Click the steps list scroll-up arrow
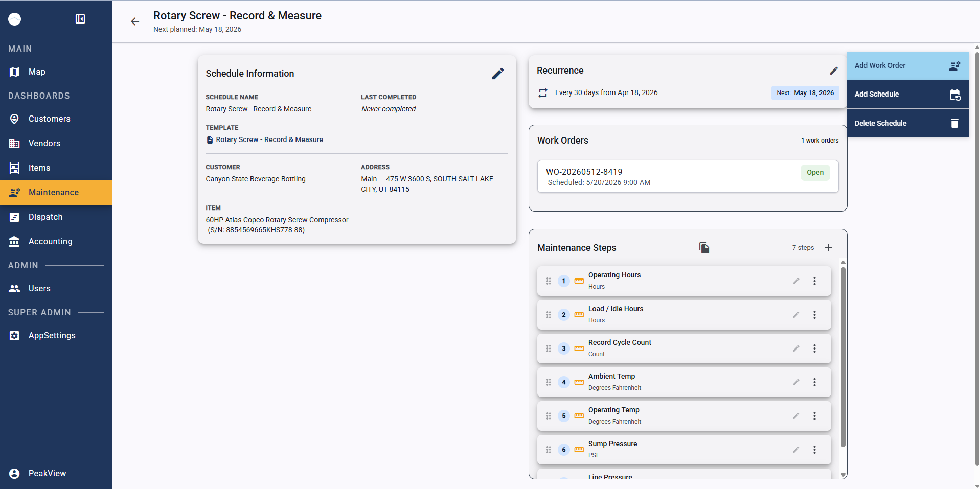 [x=843, y=263]
